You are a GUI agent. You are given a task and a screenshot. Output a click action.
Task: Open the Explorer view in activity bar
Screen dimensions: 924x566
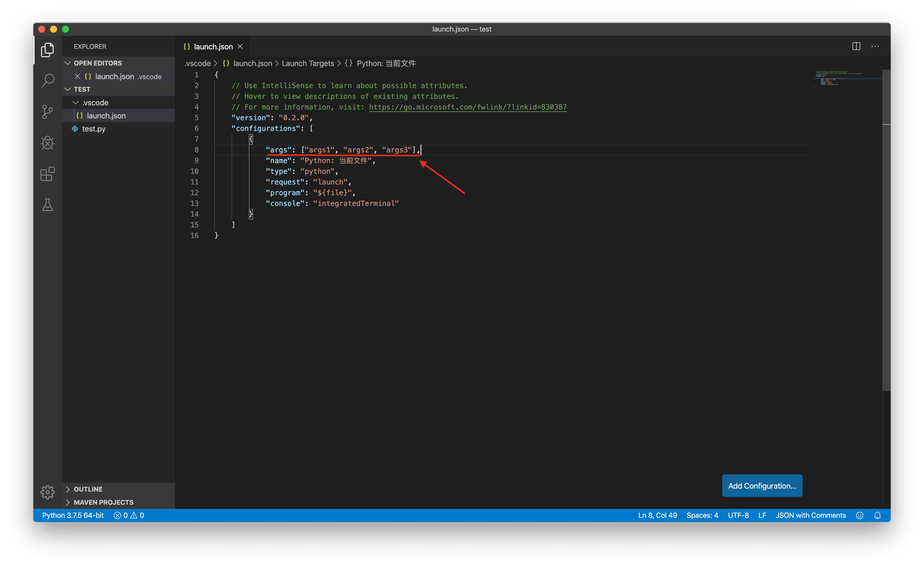pos(47,50)
